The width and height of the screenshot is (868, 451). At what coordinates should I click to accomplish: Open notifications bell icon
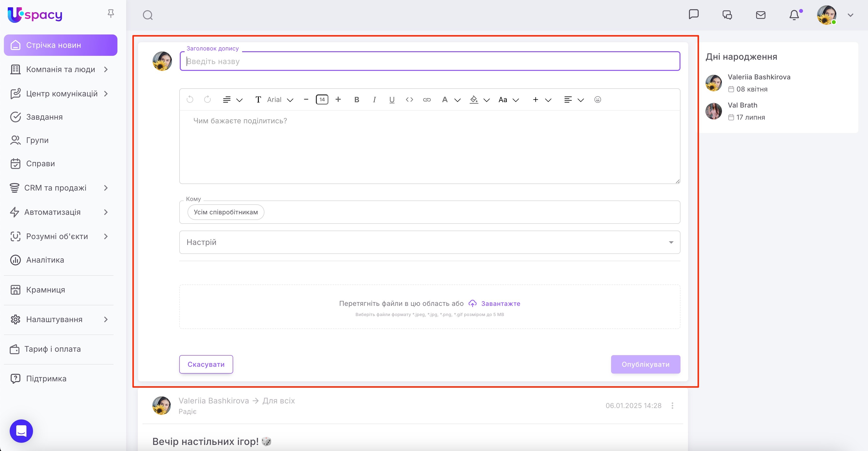(794, 15)
